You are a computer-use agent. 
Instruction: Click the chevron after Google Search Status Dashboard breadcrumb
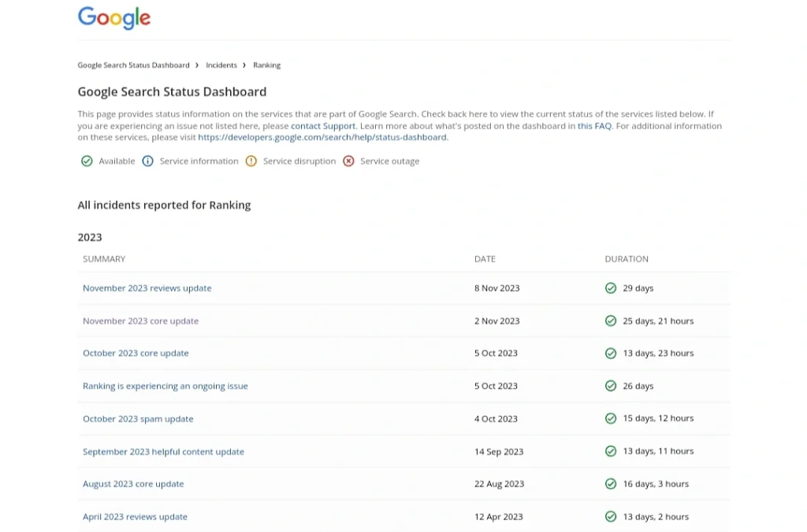[x=196, y=65]
